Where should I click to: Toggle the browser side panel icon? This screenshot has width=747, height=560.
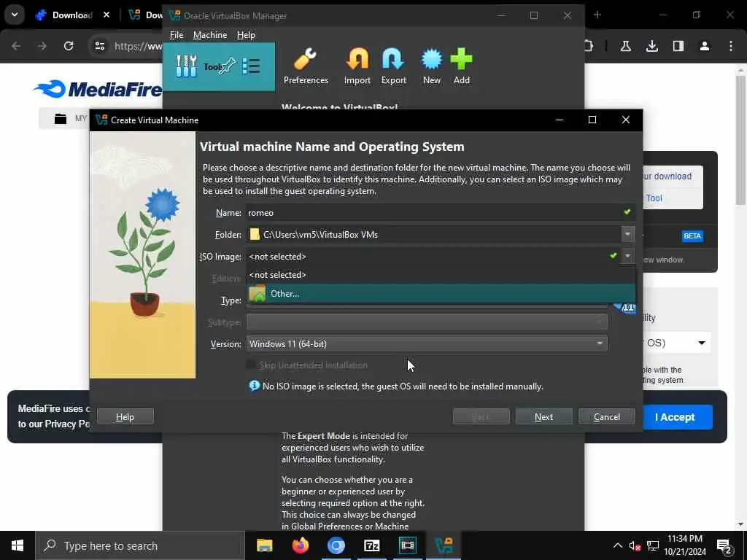tap(678, 46)
